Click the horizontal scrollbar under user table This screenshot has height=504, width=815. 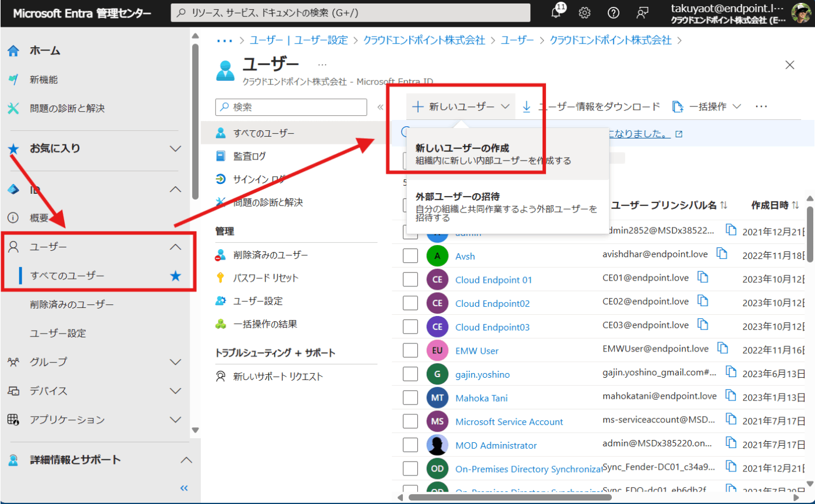pos(510,498)
